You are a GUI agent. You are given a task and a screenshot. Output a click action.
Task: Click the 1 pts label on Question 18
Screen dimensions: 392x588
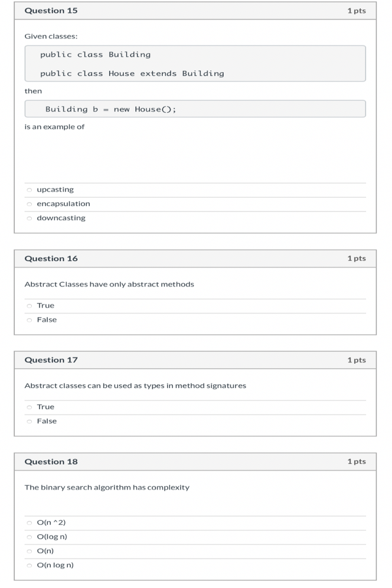coord(357,461)
